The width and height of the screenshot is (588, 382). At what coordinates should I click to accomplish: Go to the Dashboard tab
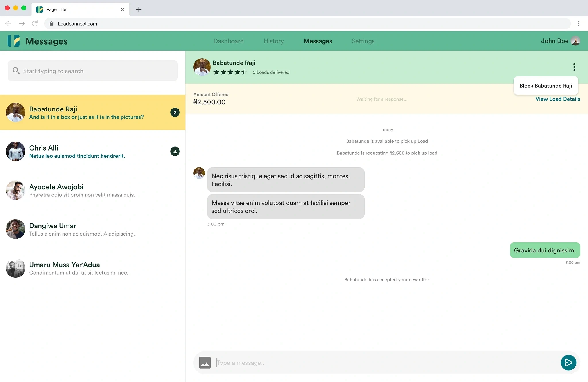(229, 41)
